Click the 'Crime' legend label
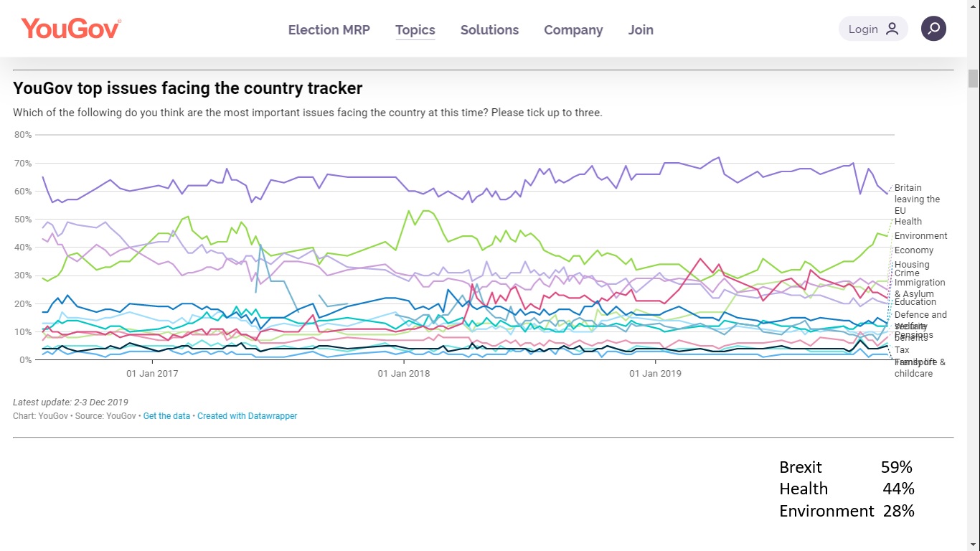The height and width of the screenshot is (551, 980). pos(907,273)
